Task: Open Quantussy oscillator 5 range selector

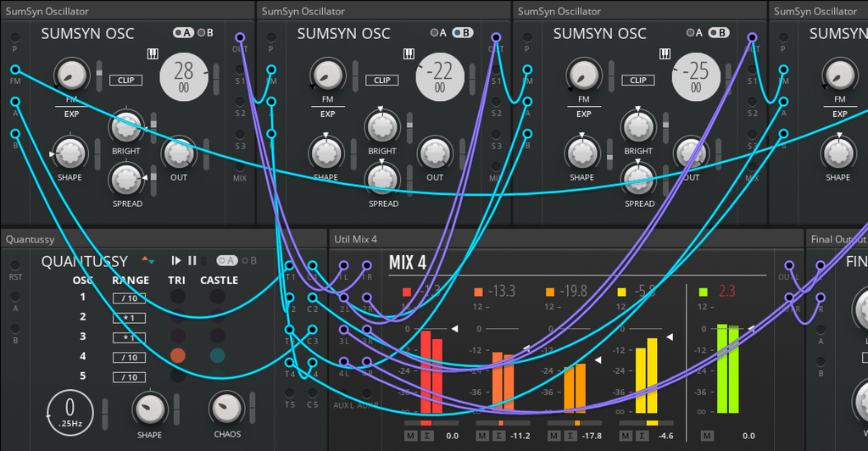Action: click(x=129, y=377)
